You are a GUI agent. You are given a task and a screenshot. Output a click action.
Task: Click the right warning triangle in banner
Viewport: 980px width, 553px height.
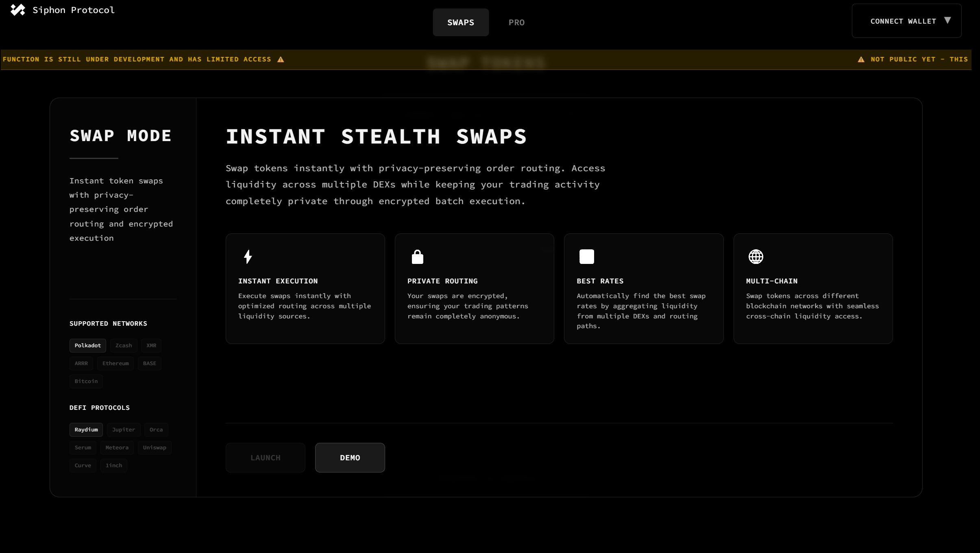click(x=861, y=59)
